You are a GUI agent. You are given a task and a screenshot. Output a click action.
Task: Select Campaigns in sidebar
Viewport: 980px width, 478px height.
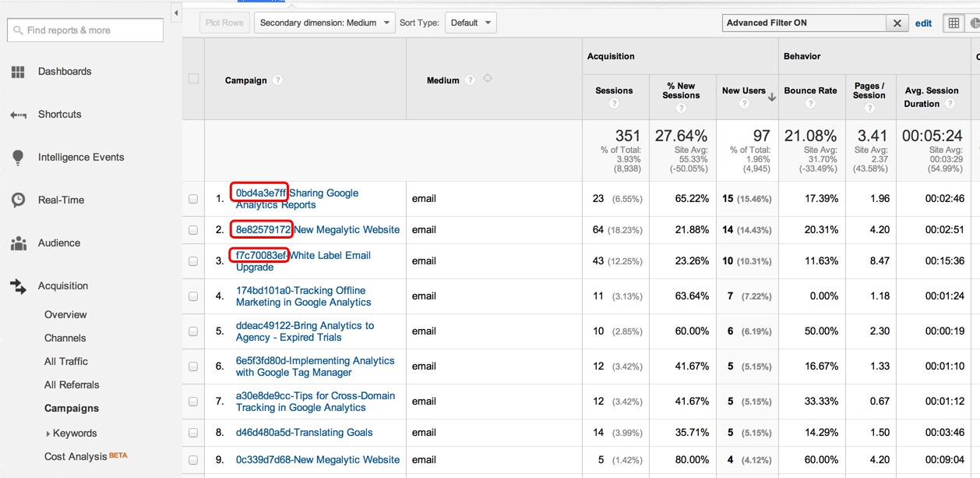[x=72, y=409]
